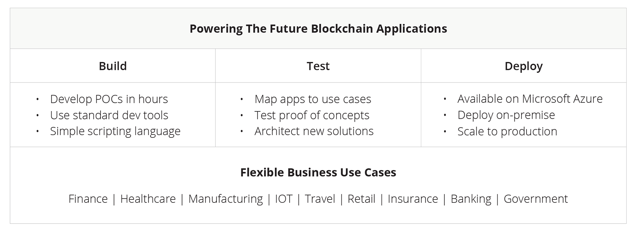The height and width of the screenshot is (239, 644).
Task: Select the IOT use case
Action: coord(284,199)
